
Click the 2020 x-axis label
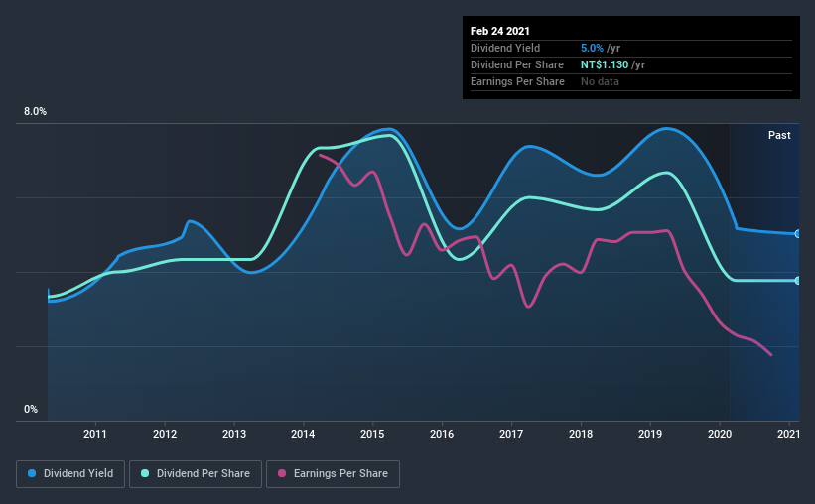click(720, 434)
